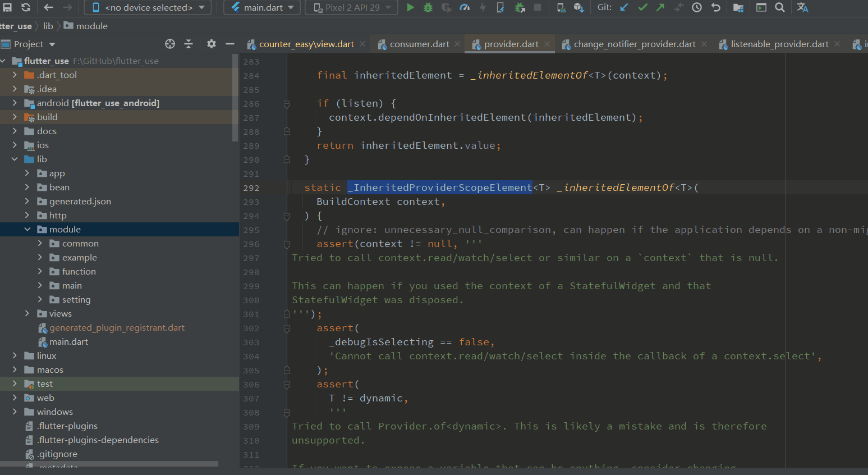Expand the views folder
Viewport: 868px width, 475px height.
pos(27,313)
